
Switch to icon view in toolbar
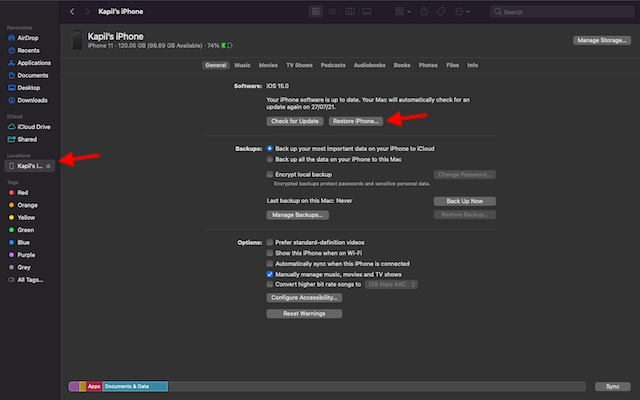[315, 12]
